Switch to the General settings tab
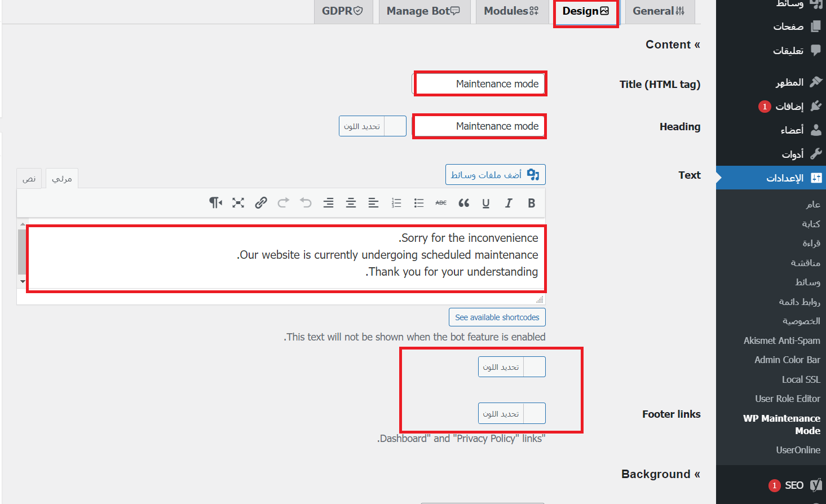The image size is (826, 504). [658, 11]
